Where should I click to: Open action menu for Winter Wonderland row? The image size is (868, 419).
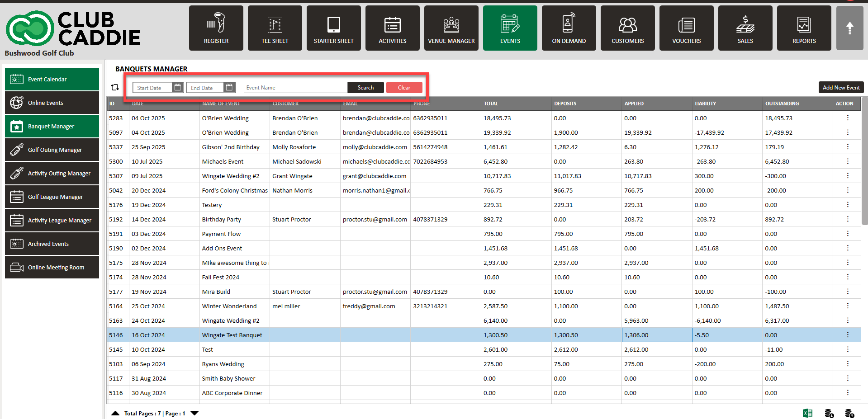coord(847,306)
